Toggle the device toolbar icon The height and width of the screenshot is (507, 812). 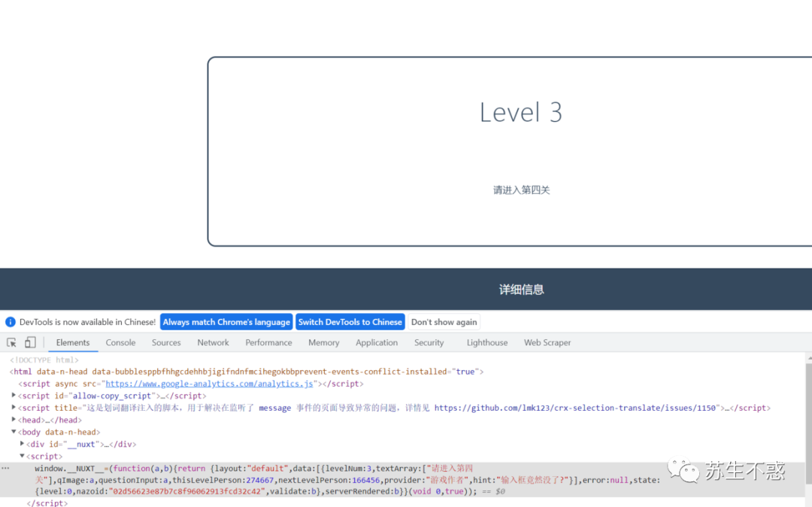click(30, 342)
